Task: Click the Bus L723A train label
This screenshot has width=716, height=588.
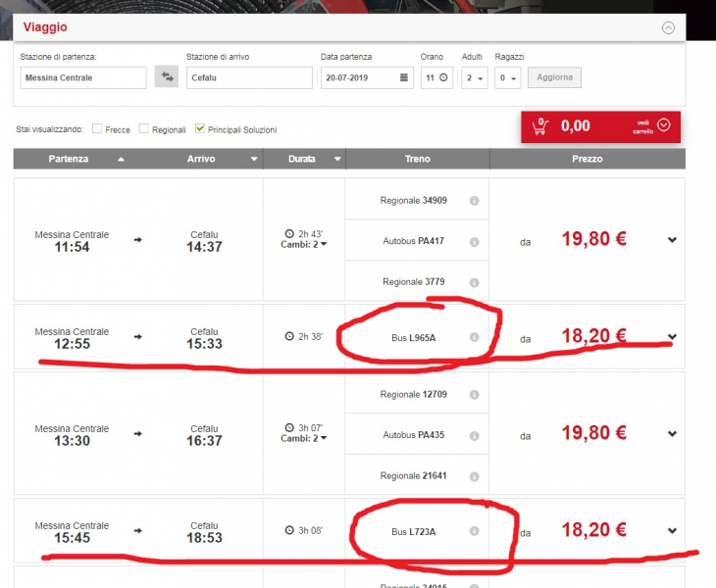Action: click(413, 531)
